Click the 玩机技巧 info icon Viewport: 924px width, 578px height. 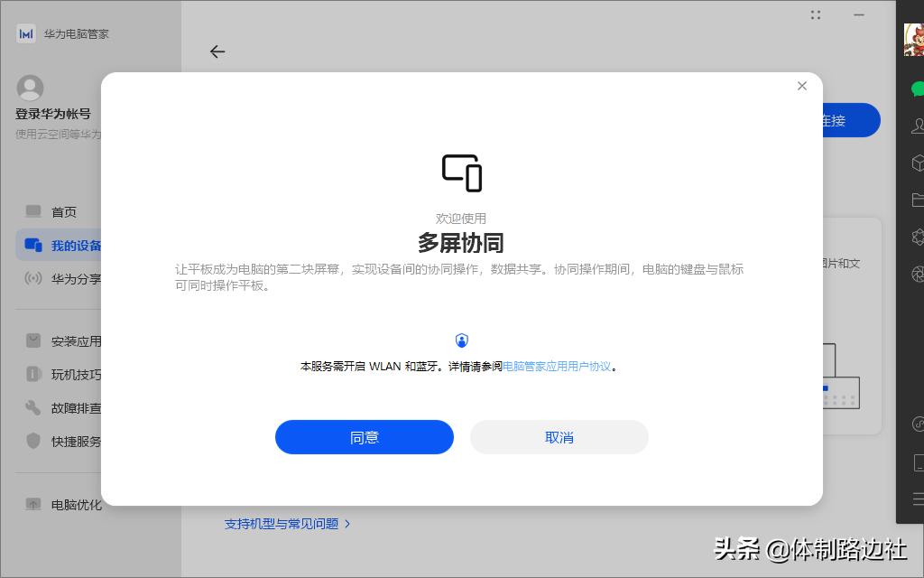coord(33,374)
